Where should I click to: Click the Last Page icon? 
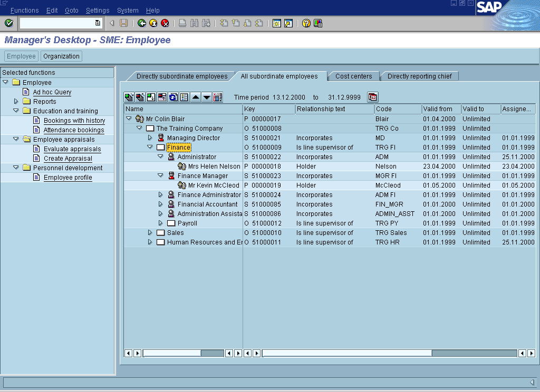pos(259,23)
